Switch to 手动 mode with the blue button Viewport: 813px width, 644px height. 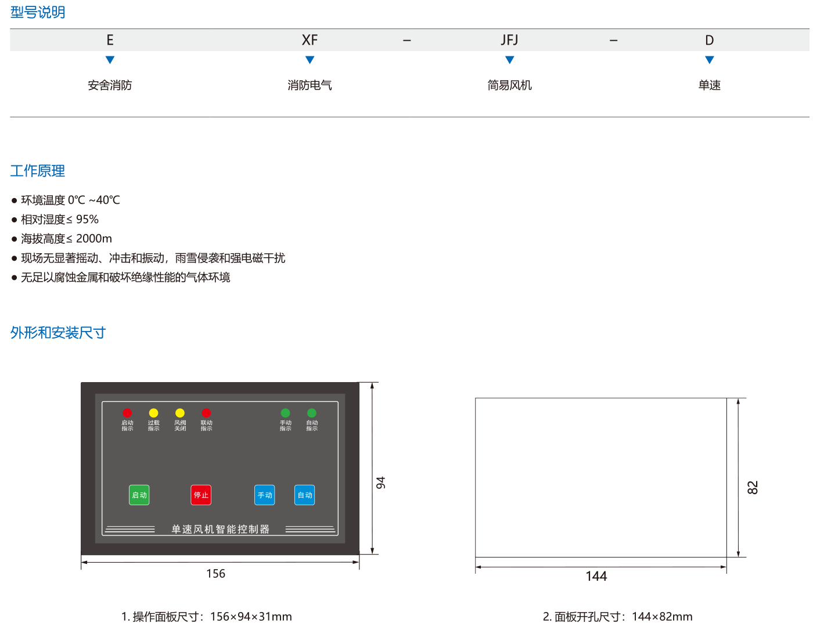[265, 495]
